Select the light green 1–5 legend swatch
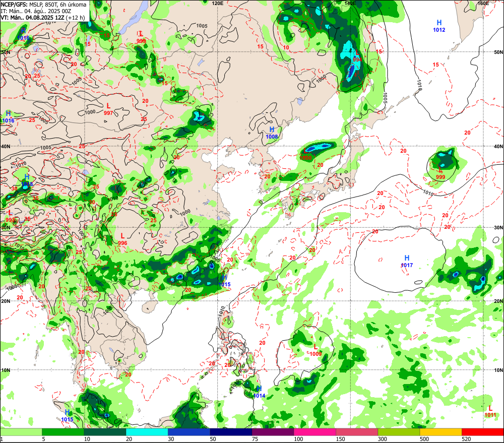This screenshot has height=443, width=504. [21, 432]
